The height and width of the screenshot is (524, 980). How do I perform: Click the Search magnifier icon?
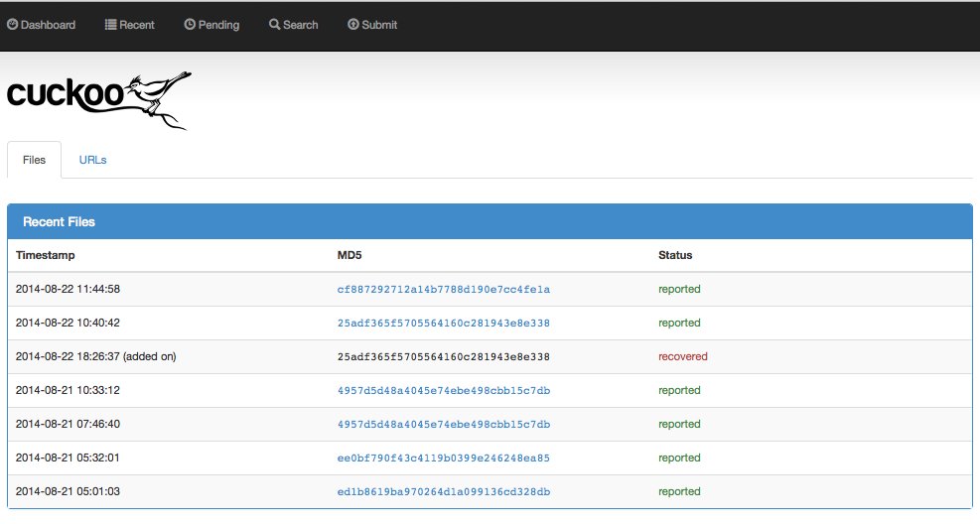coord(274,25)
